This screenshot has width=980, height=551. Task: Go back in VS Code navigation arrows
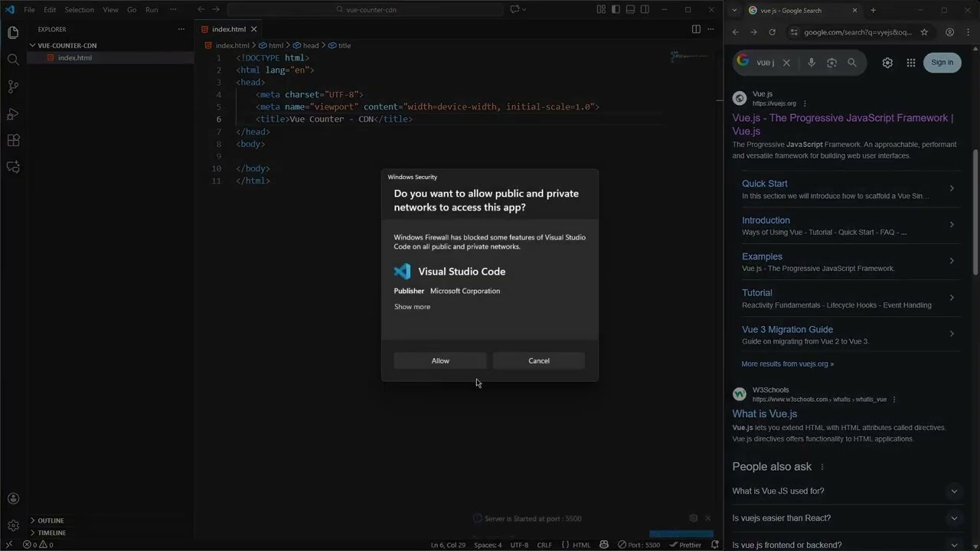201,9
